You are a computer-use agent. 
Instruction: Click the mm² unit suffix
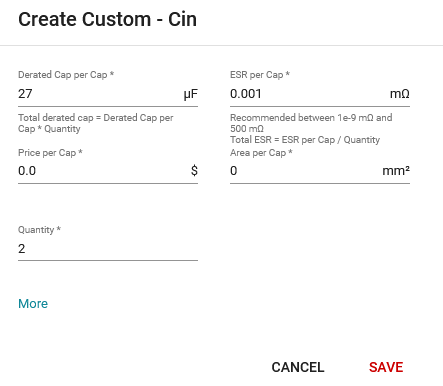(396, 171)
